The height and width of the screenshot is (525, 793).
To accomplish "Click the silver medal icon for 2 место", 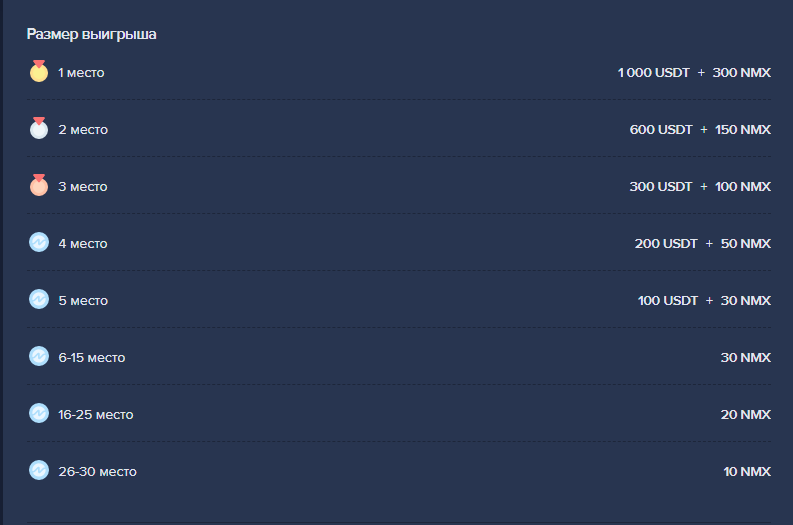I will [x=38, y=129].
